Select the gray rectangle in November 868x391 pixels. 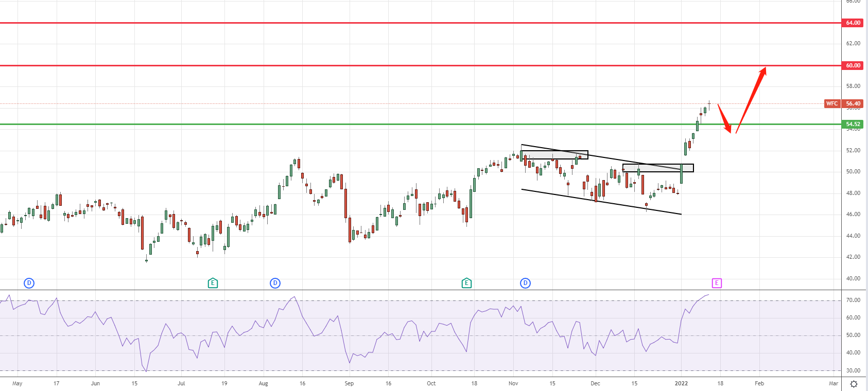(x=554, y=155)
